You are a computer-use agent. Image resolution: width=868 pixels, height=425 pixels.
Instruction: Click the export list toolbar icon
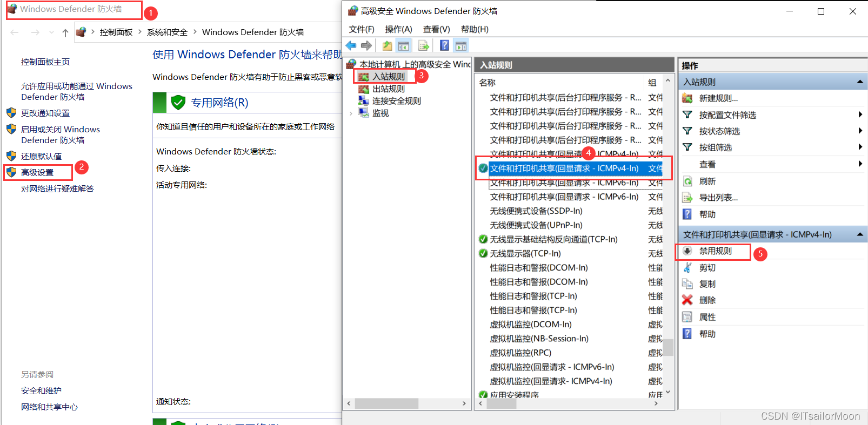coord(424,45)
